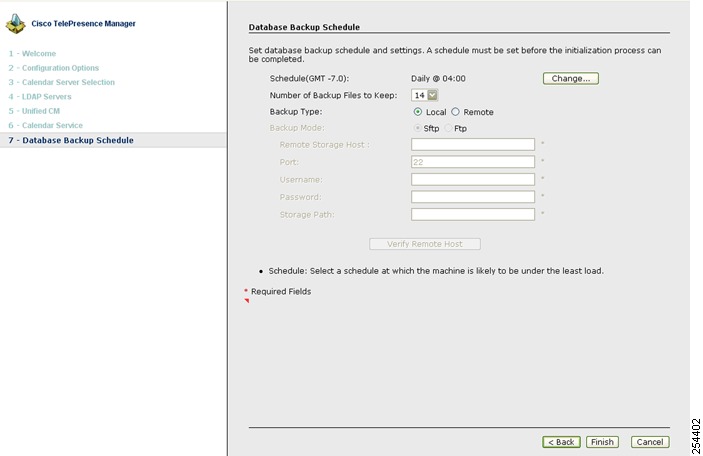Screen dimensions: 703x456
Task: Open step 5 - Unified CM
Action: [34, 111]
